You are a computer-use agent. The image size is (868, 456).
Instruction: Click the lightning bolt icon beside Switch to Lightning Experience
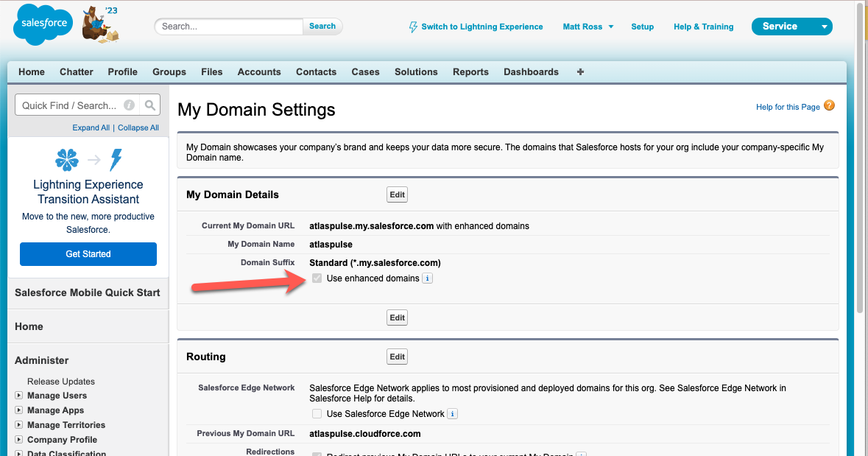pos(413,27)
